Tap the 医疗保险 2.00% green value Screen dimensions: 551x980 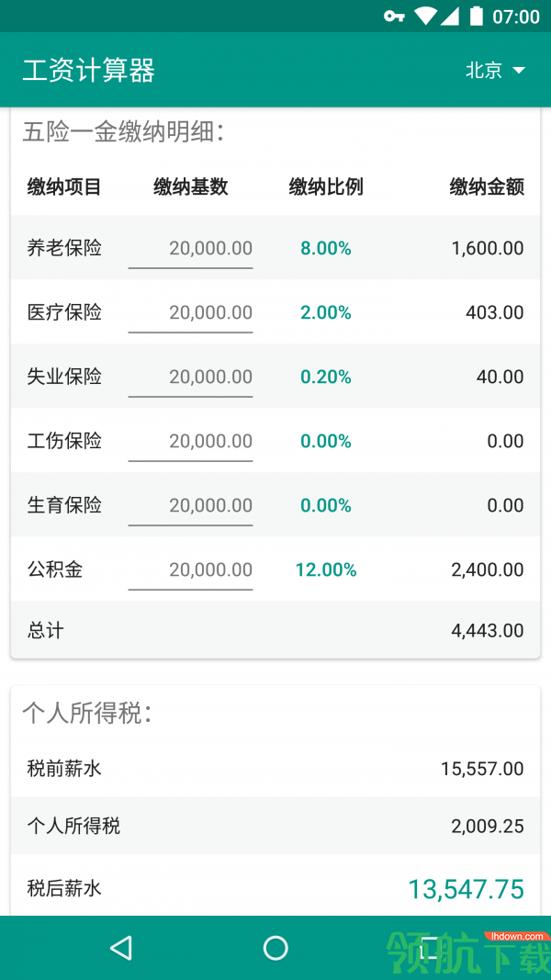point(325,312)
